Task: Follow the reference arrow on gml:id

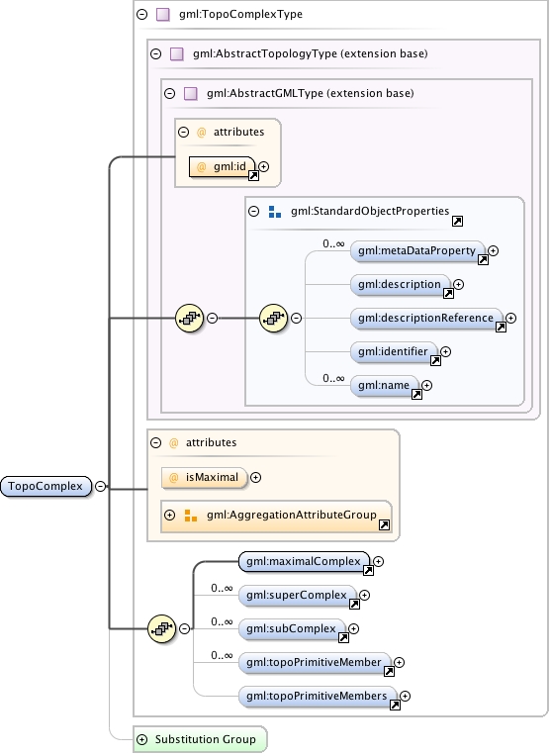Action: (x=253, y=176)
